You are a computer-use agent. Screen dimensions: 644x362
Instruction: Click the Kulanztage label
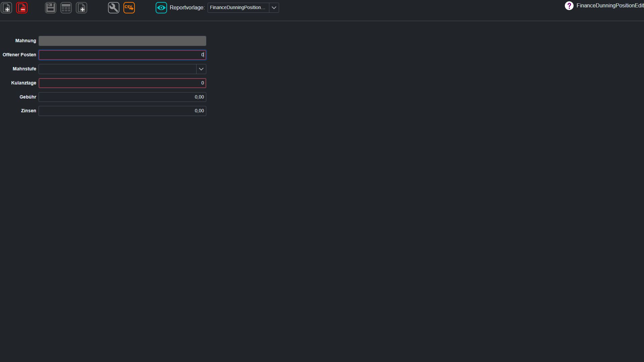(x=23, y=83)
